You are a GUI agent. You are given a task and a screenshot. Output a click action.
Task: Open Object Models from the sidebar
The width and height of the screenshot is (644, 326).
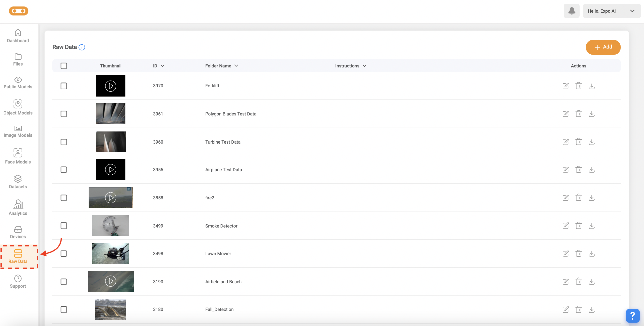point(18,107)
